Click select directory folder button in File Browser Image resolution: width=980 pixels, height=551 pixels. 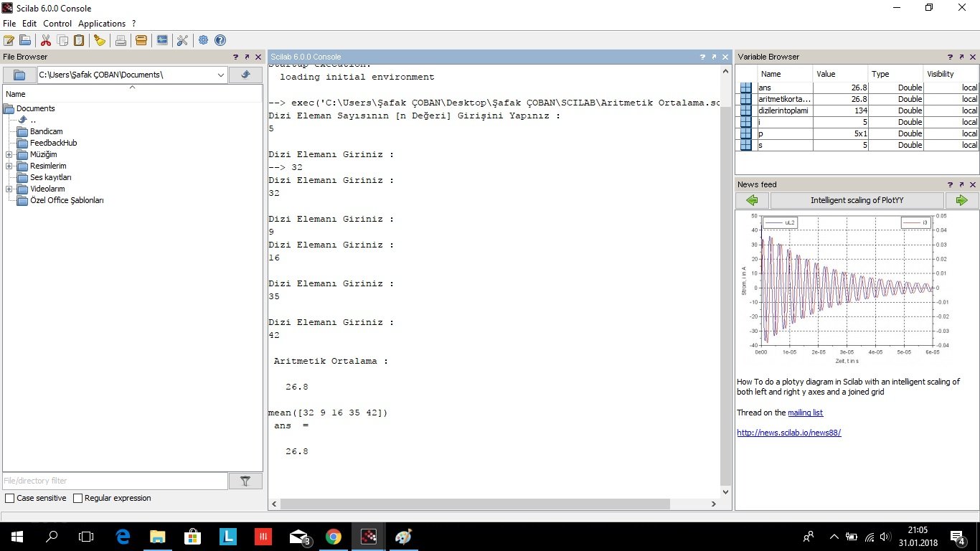(19, 75)
